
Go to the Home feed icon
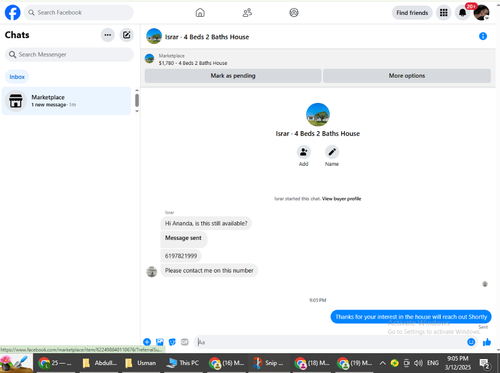click(x=200, y=13)
